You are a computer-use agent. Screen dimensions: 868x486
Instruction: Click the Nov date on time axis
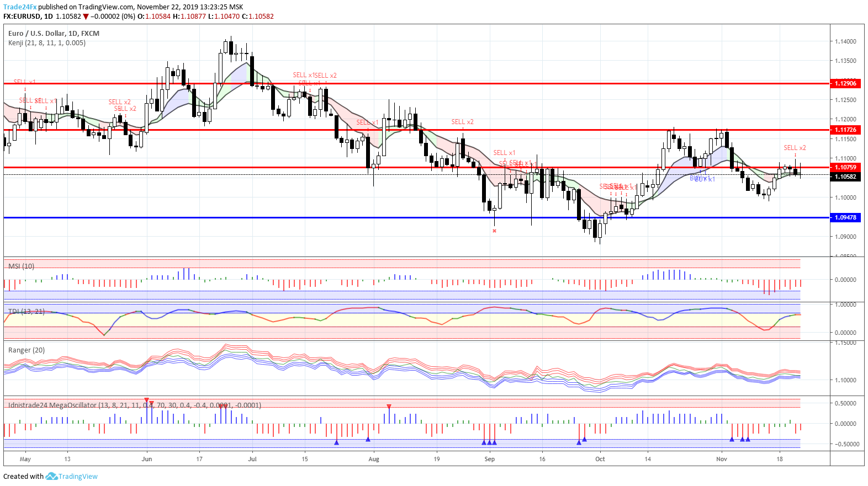coord(722,459)
